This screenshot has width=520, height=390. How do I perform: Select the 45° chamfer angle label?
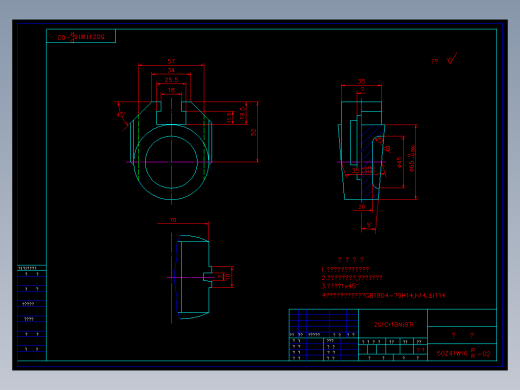tap(121, 115)
